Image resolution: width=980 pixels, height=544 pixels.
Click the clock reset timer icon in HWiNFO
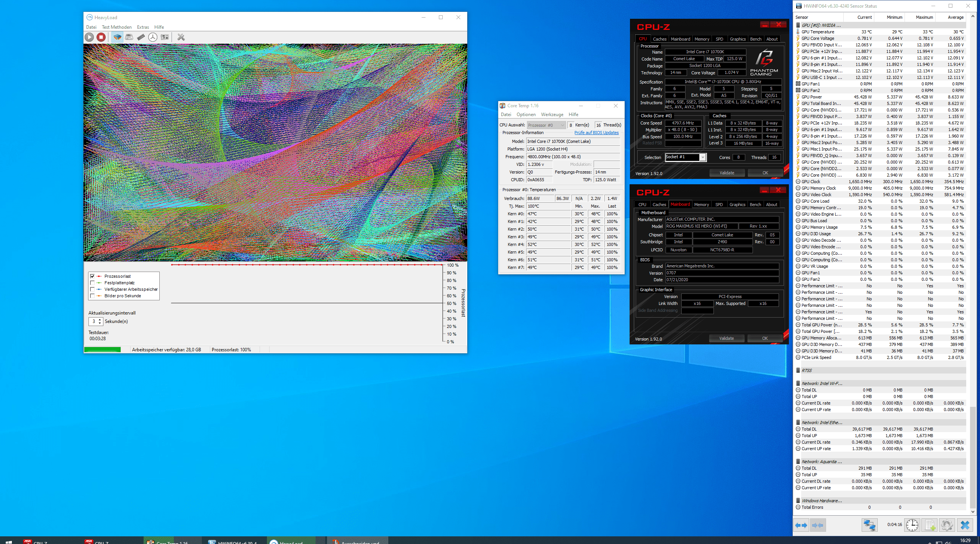[x=912, y=525]
